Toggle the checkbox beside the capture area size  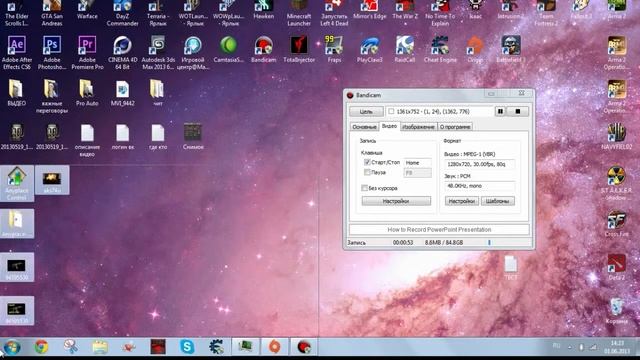click(391, 111)
